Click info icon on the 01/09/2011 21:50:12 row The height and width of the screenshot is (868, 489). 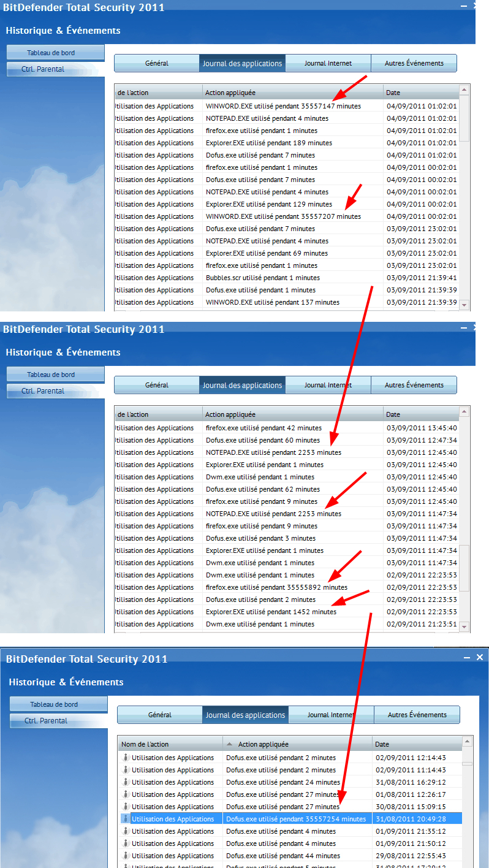pyautogui.click(x=125, y=843)
